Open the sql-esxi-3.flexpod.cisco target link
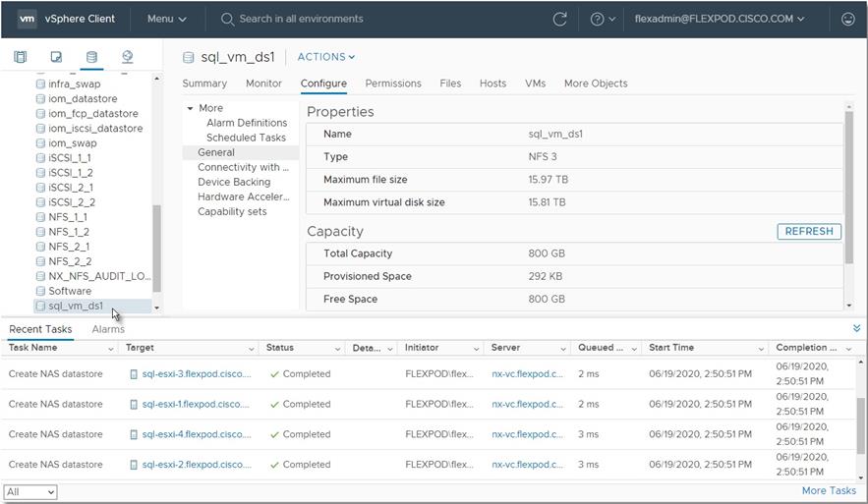868x504 pixels. 197,374
